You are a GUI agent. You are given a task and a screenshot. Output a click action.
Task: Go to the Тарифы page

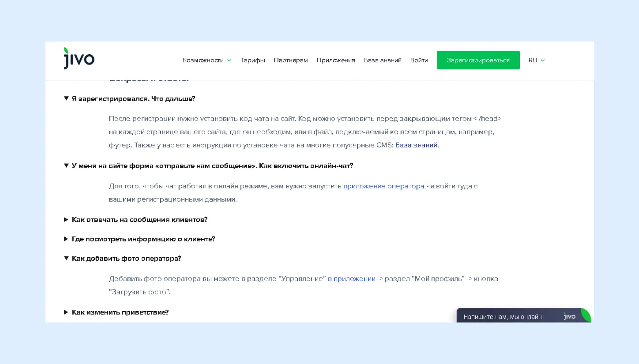click(252, 60)
